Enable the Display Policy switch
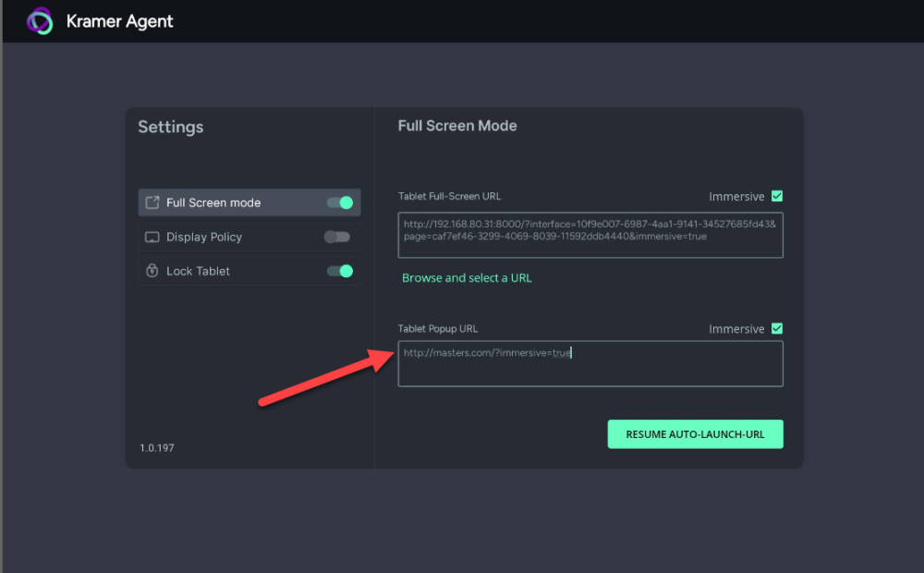924x573 pixels. click(337, 237)
